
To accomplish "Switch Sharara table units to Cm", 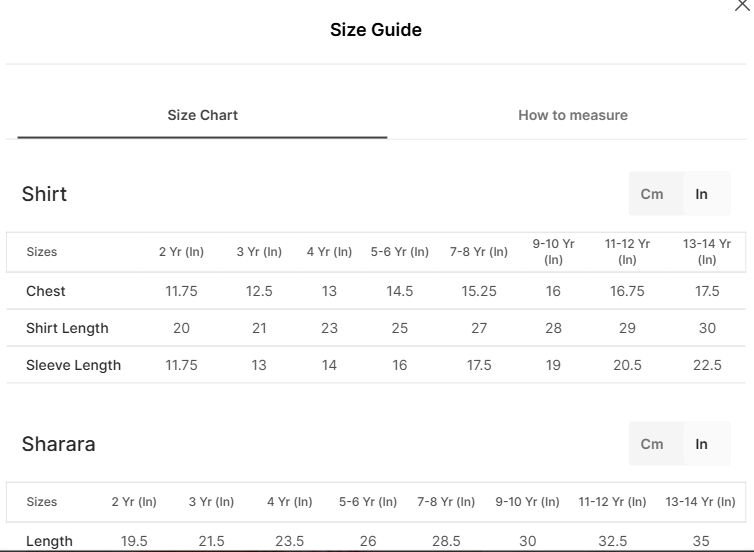I will pos(652,444).
